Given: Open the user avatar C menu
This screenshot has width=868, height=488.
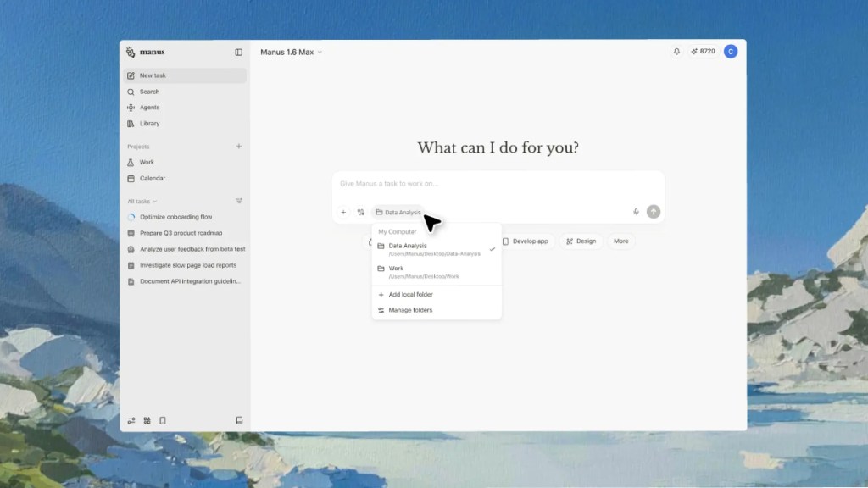Looking at the screenshot, I should (x=731, y=52).
